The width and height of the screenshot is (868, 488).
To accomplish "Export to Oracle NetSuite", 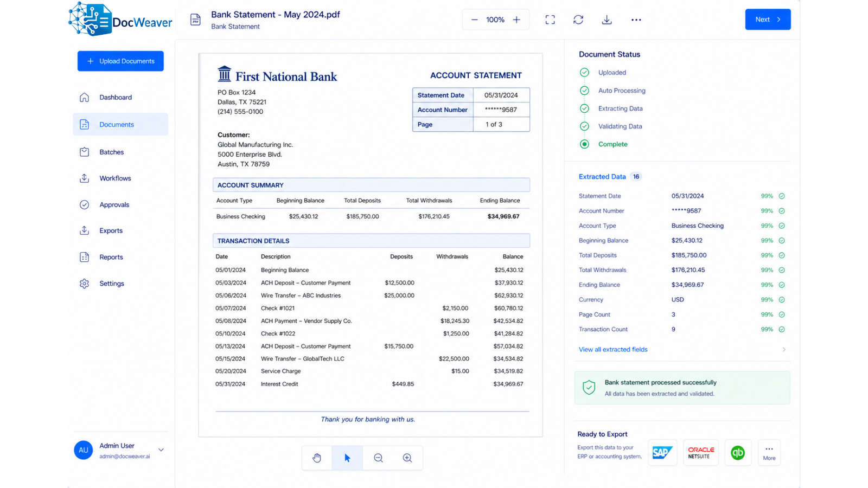I will 701,453.
